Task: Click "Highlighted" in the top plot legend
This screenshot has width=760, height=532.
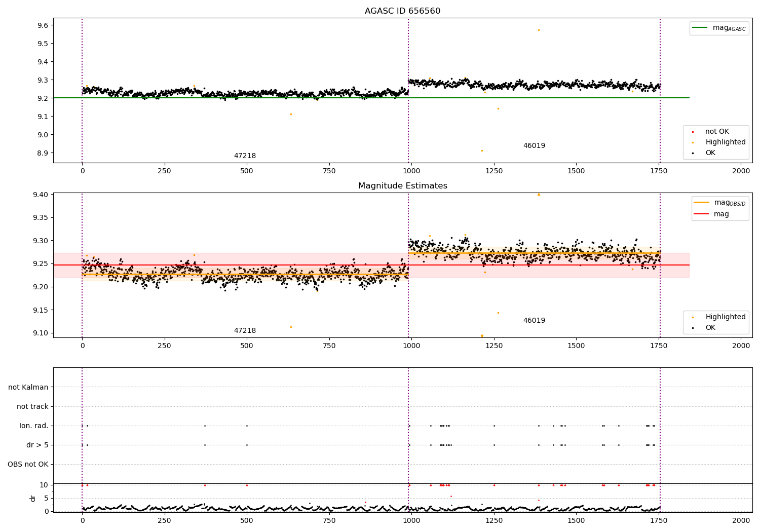Action: [x=725, y=142]
